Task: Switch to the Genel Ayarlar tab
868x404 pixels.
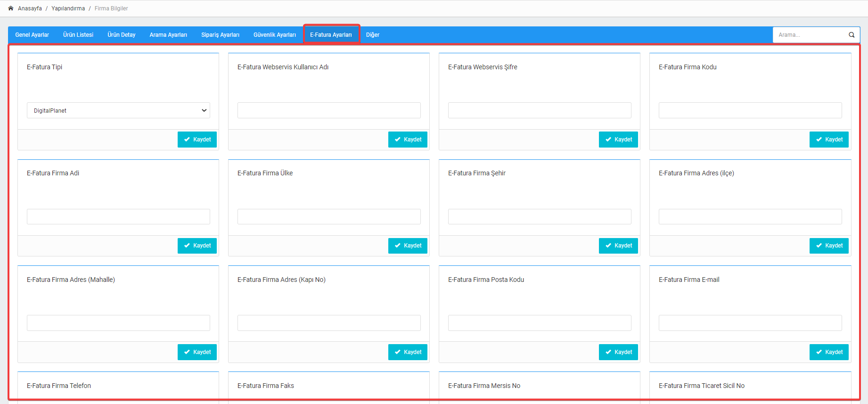Action: pyautogui.click(x=32, y=35)
